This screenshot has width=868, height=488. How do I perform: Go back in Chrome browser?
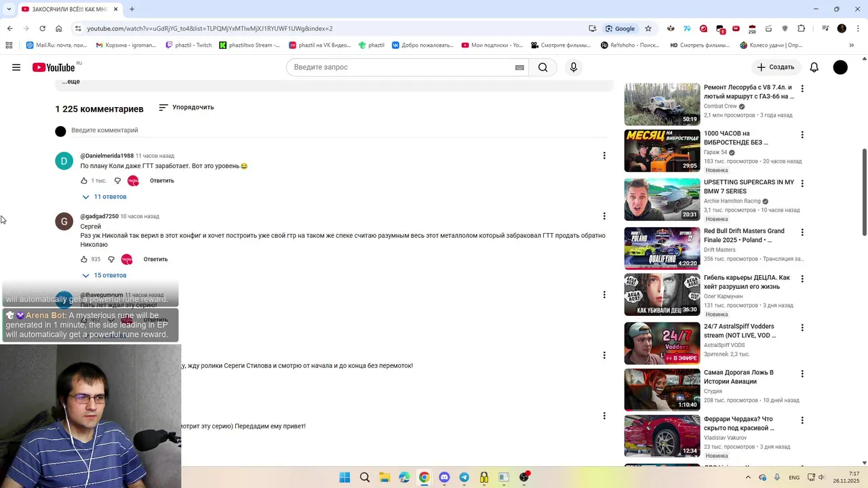click(9, 28)
